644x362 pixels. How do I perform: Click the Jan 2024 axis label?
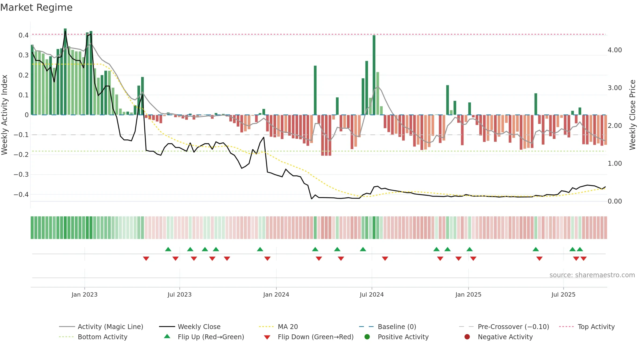coord(276,294)
